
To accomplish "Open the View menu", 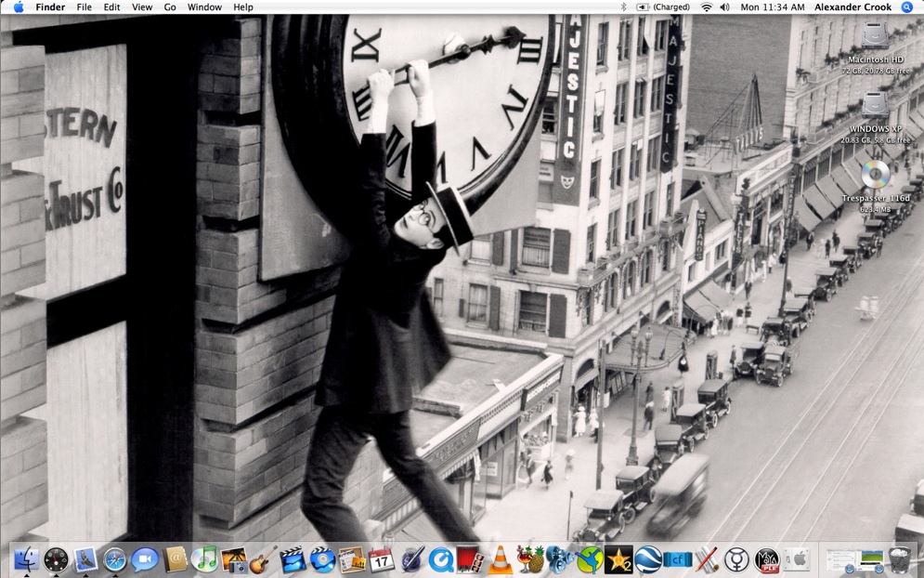I will click(142, 7).
